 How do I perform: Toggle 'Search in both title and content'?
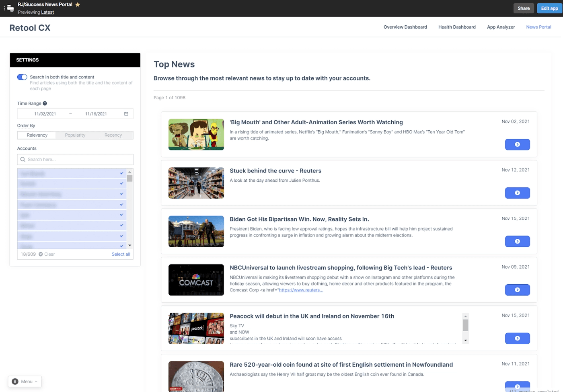click(x=22, y=77)
